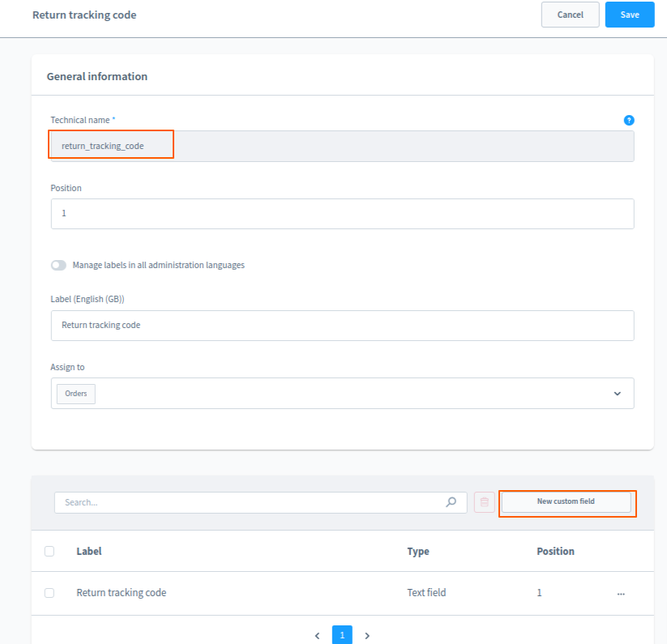Screen dimensions: 667x644
Task: Go to next page arrow
Action: click(x=367, y=635)
